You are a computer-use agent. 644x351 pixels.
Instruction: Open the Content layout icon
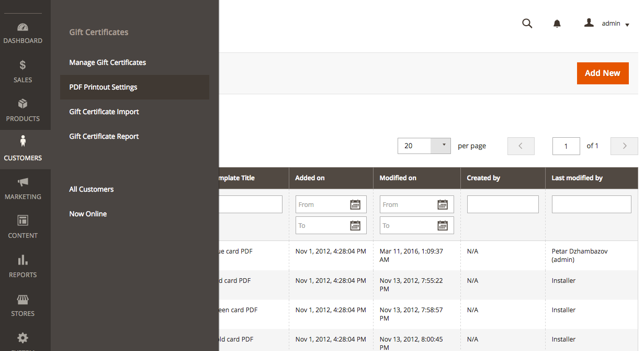pyautogui.click(x=22, y=221)
